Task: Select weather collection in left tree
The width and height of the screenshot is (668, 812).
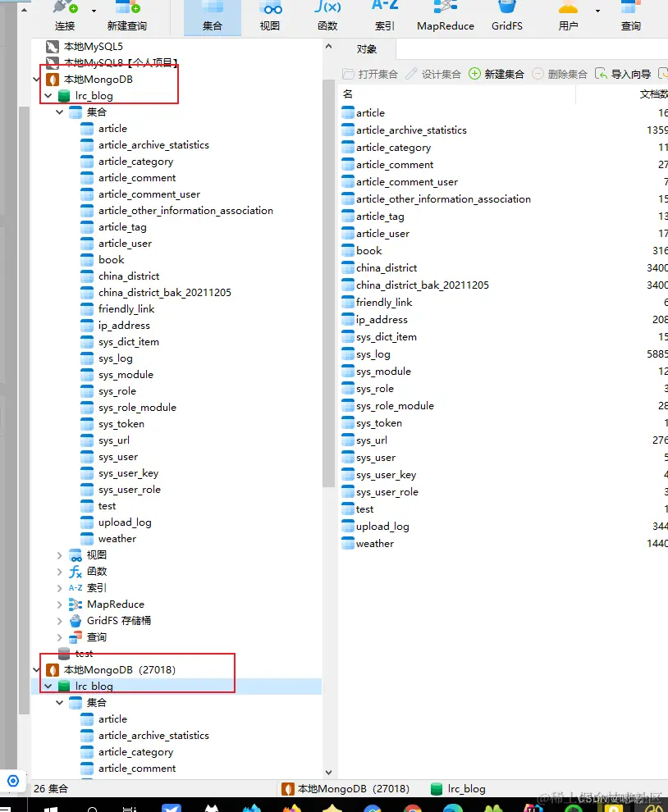Action: 117,539
